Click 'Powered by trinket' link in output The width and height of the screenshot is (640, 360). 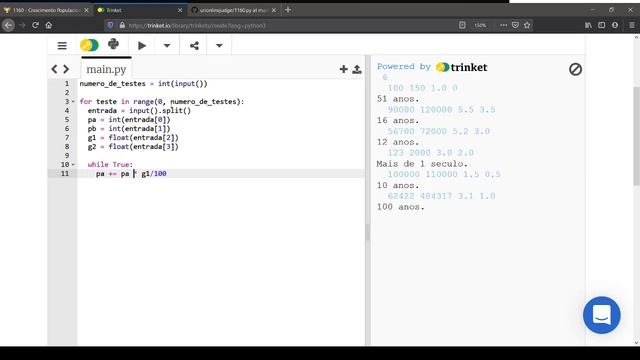[x=432, y=67]
